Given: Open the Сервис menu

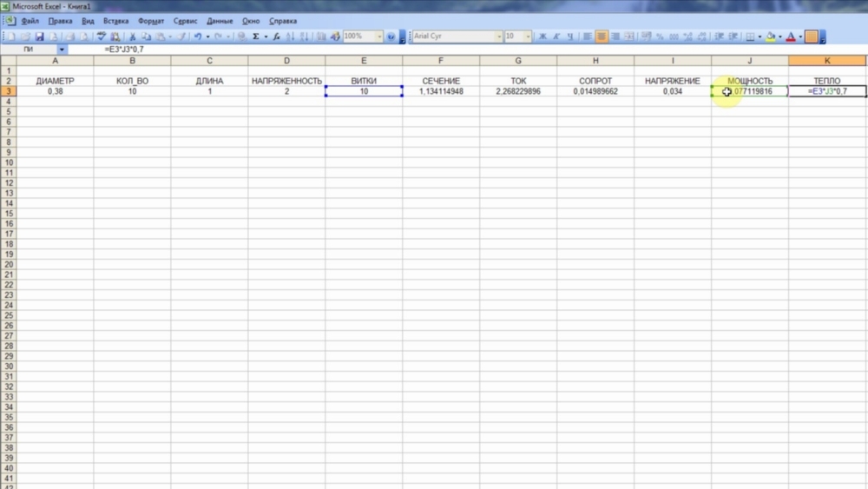Looking at the screenshot, I should (185, 21).
